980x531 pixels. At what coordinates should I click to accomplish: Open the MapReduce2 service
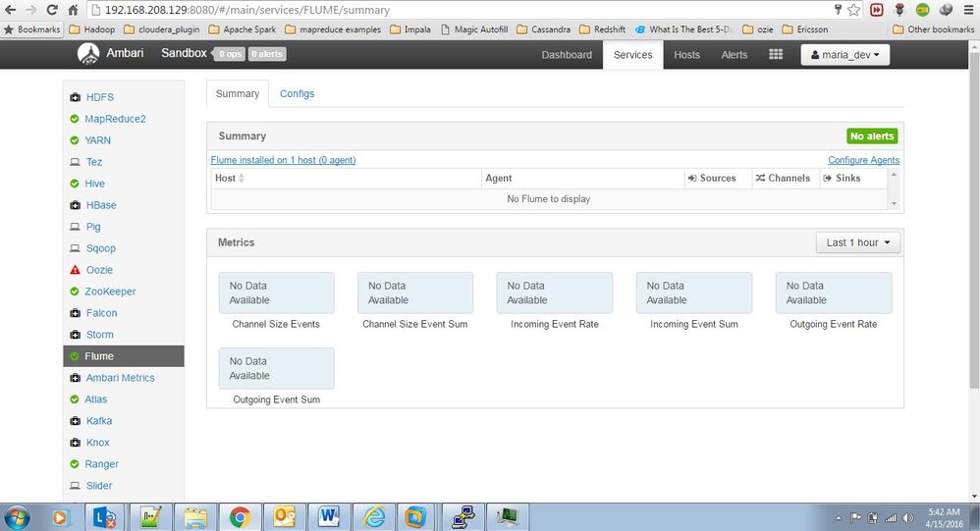(x=115, y=119)
